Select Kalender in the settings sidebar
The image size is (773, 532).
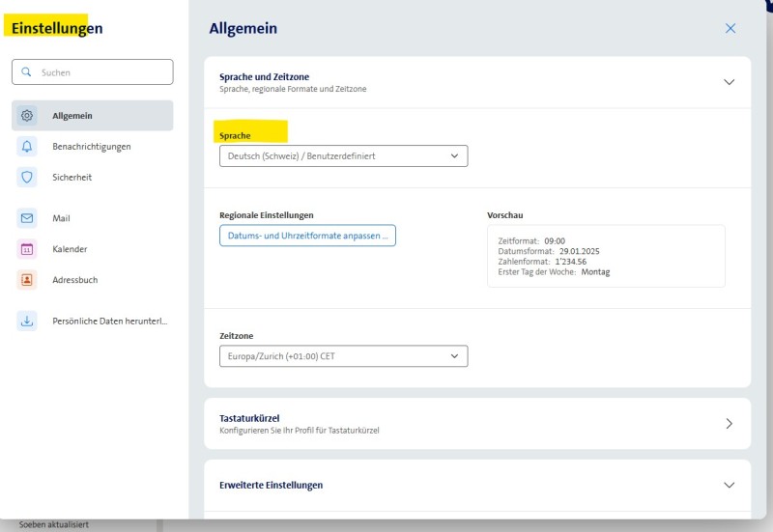(70, 249)
